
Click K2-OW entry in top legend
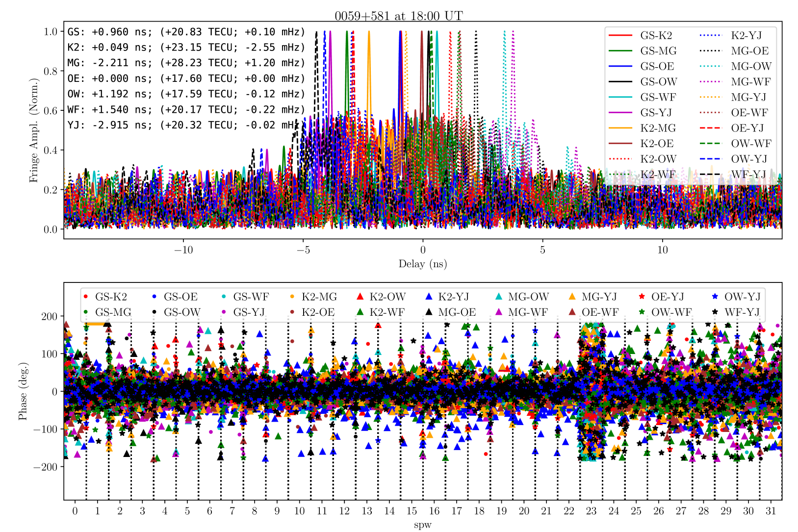pos(643,159)
